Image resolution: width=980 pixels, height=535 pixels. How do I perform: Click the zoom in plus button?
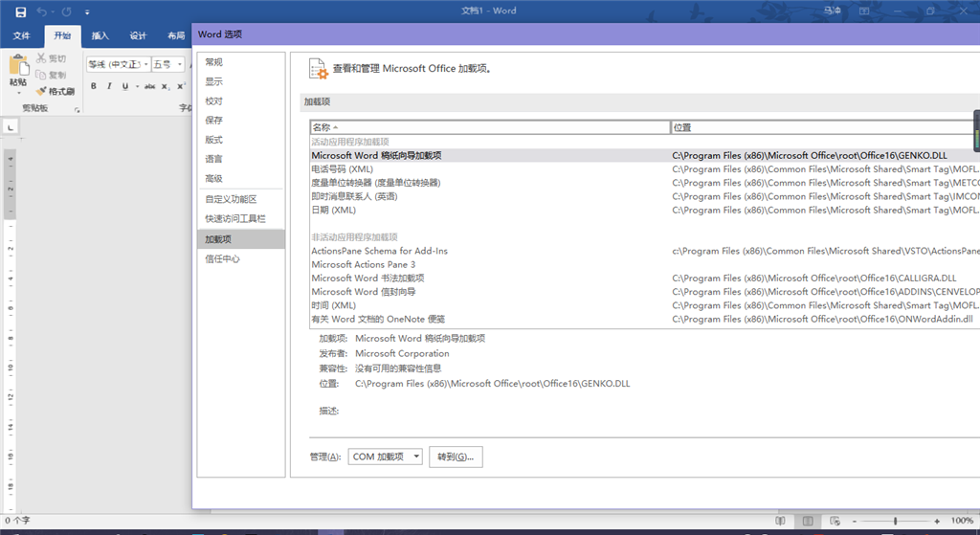point(937,521)
